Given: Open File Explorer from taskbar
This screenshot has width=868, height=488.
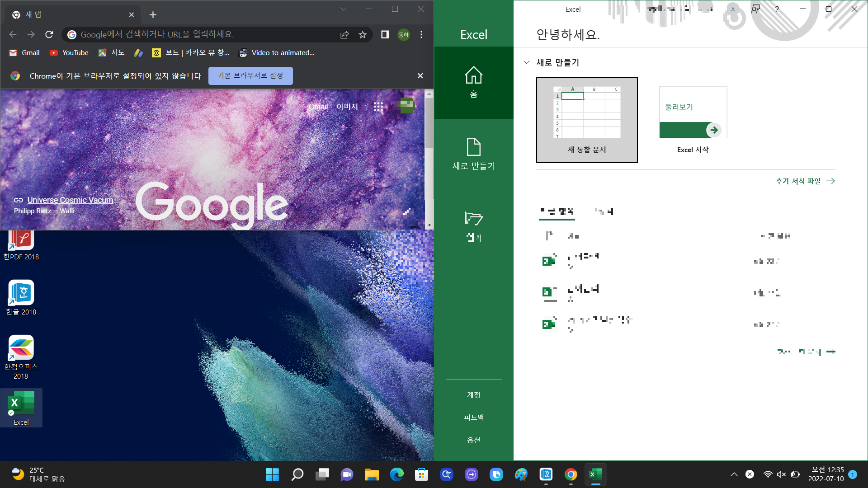Looking at the screenshot, I should 372,474.
